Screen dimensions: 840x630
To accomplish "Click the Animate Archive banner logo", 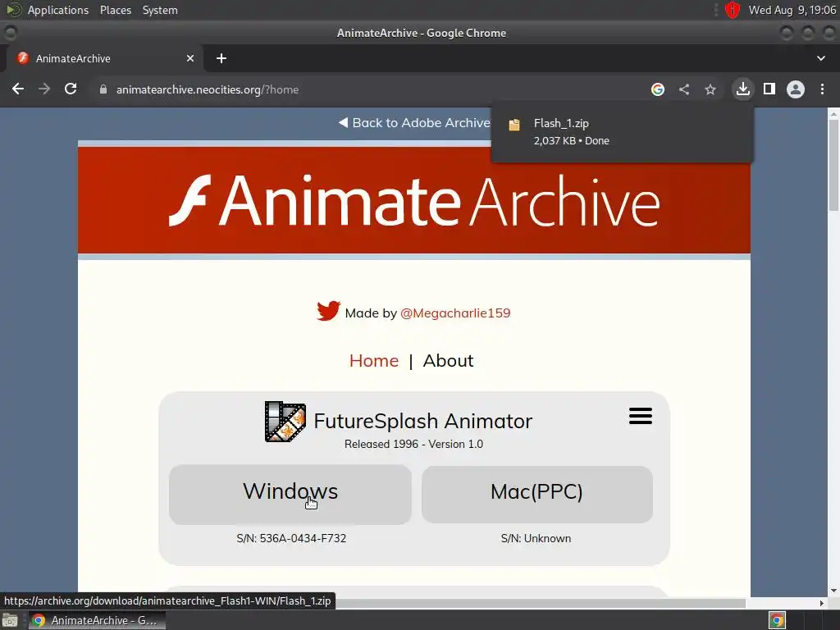I will point(414,200).
